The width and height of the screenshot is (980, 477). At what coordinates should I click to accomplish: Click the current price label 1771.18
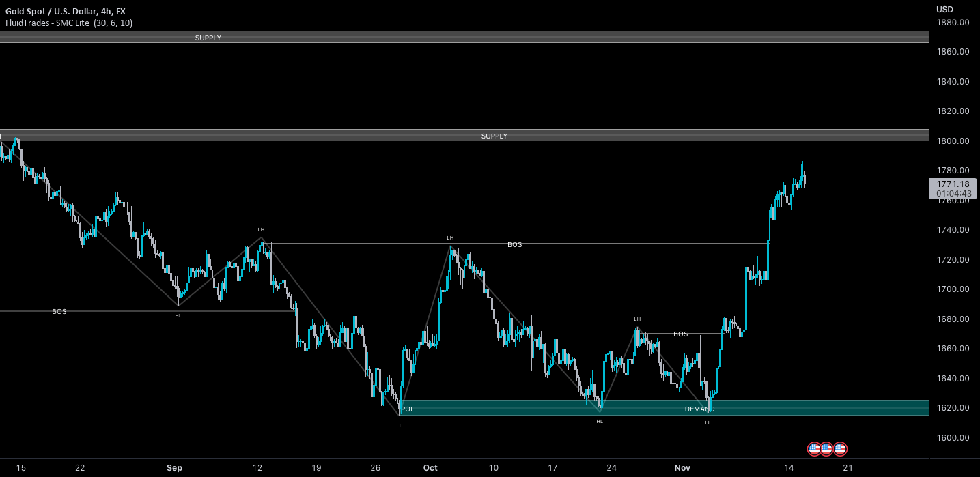tap(954, 184)
